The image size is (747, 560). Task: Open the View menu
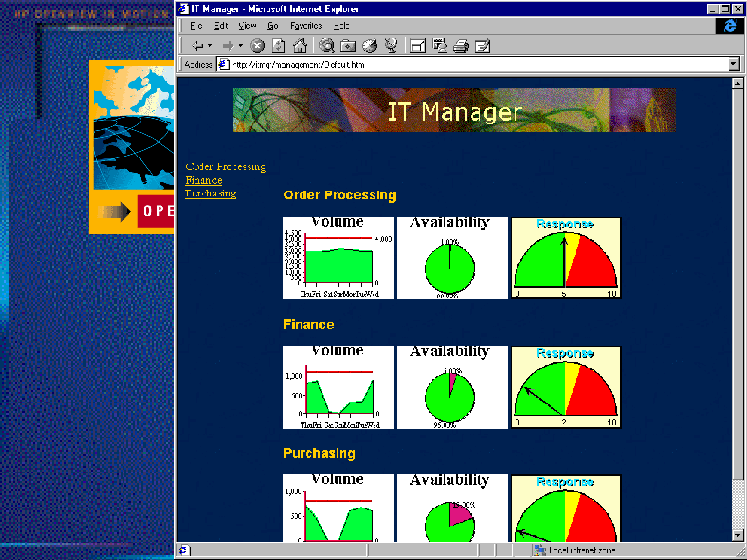pyautogui.click(x=248, y=25)
